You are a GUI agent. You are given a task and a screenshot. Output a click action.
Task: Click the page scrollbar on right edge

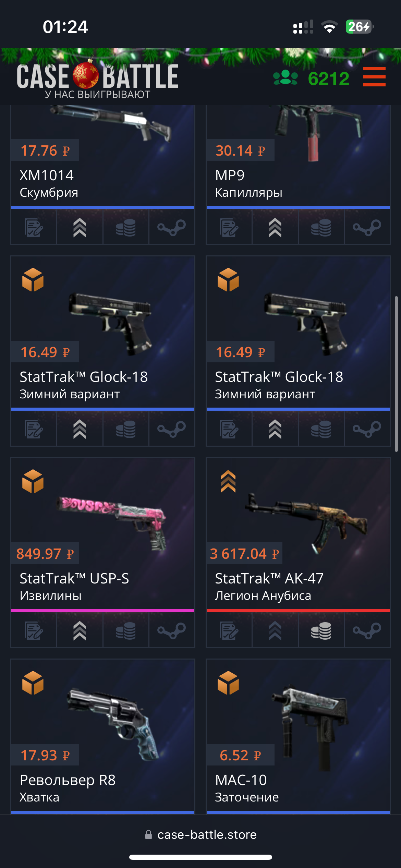396,374
